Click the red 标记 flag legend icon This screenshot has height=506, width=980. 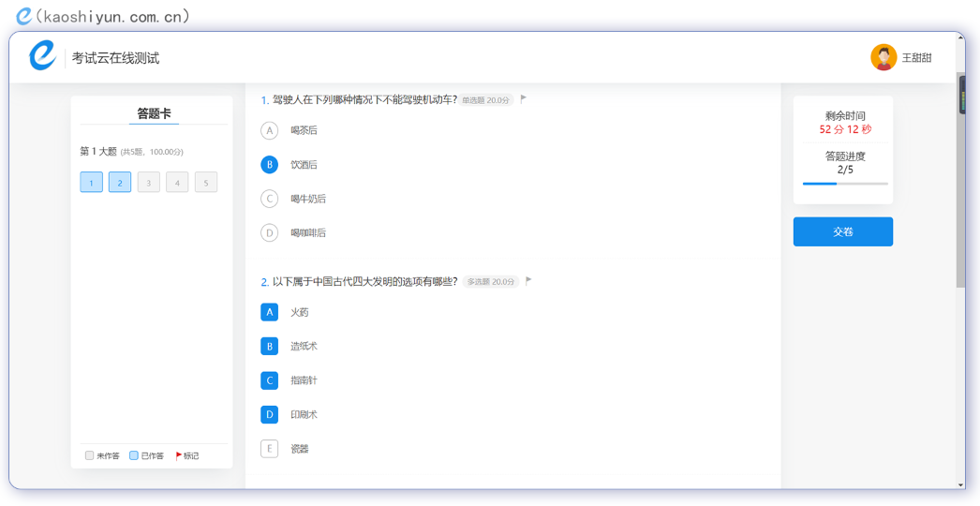pyautogui.click(x=179, y=455)
